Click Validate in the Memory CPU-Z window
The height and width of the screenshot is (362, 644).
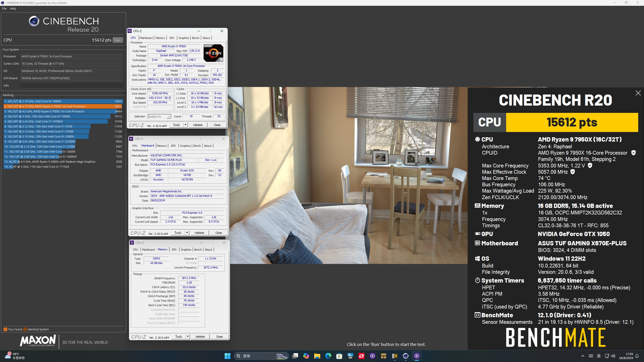coord(200,337)
